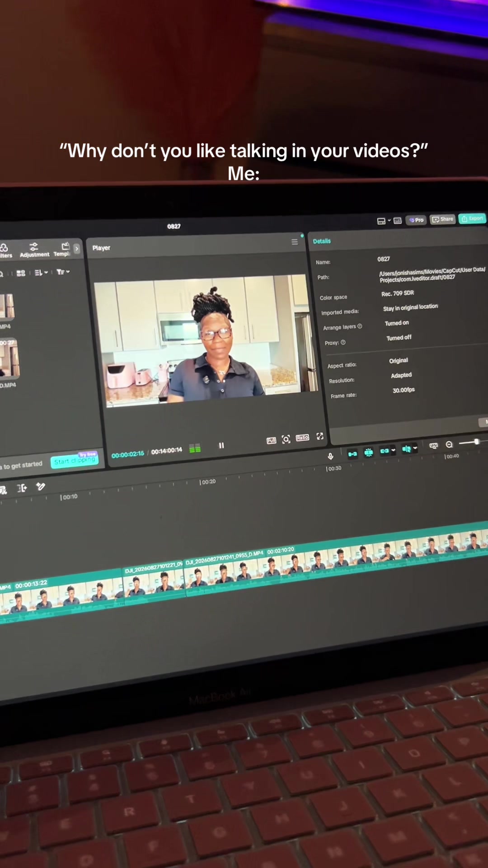This screenshot has width=488, height=868.
Task: Click the project title 0827
Action: coord(174,226)
